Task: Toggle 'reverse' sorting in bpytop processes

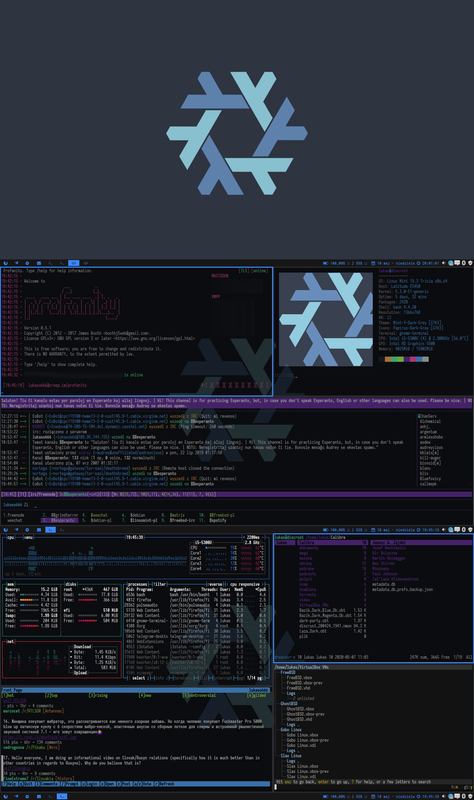Action: pos(215,584)
